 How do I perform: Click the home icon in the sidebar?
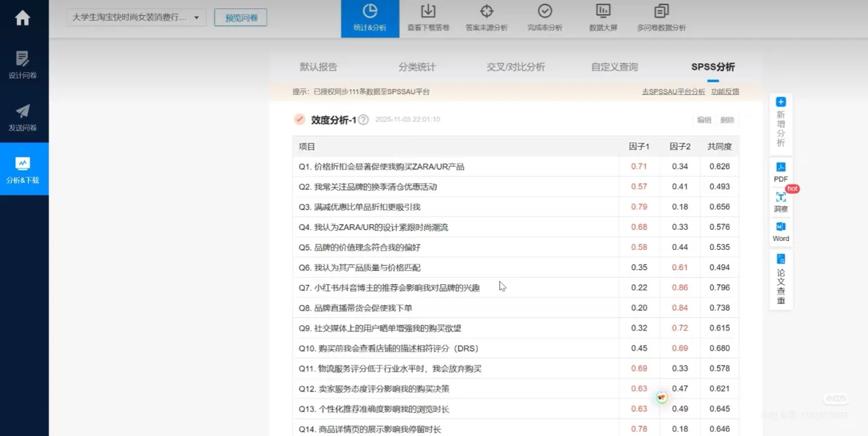(22, 18)
